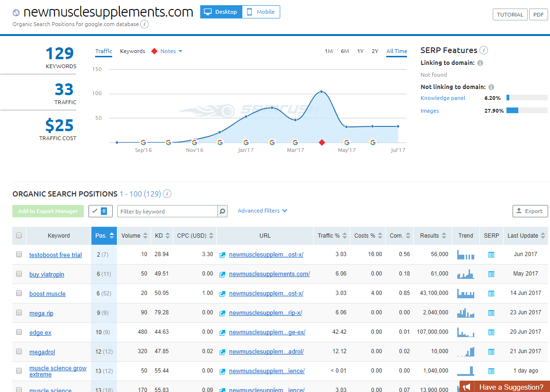
Task: Open the Knowledge panel link
Action: (443, 98)
